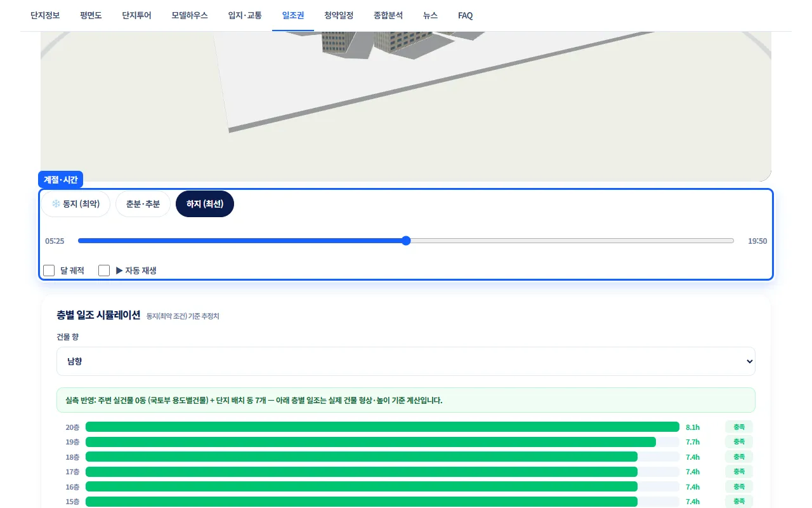Choose the 춘분·추분 season button
Viewport: 812px width, 508px height.
(143, 204)
